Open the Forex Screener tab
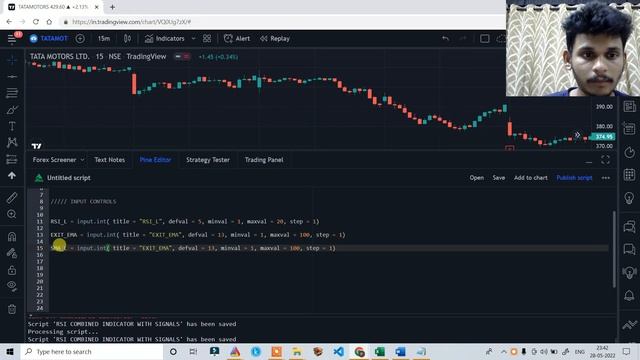This screenshot has height=360, width=640. click(x=54, y=160)
